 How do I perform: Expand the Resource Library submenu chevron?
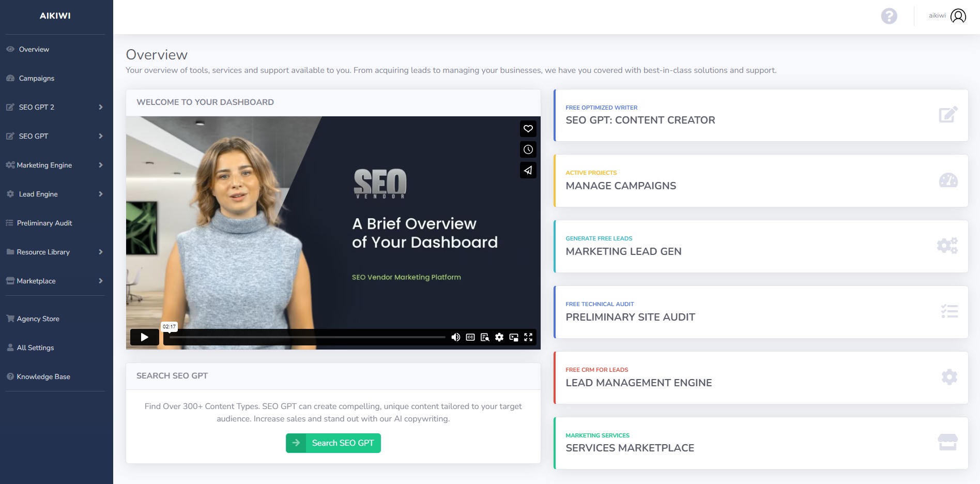pyautogui.click(x=101, y=252)
